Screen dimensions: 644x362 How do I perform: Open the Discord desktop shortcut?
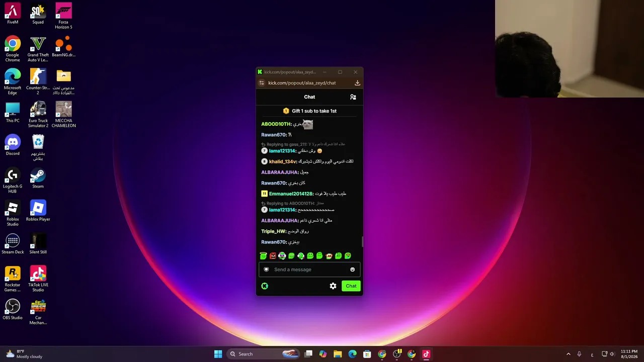(x=13, y=145)
